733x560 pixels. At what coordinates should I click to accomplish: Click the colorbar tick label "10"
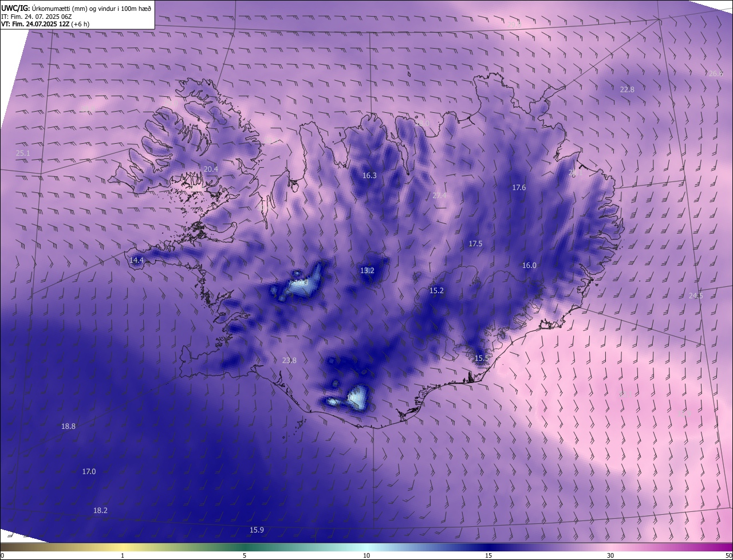(x=366, y=555)
